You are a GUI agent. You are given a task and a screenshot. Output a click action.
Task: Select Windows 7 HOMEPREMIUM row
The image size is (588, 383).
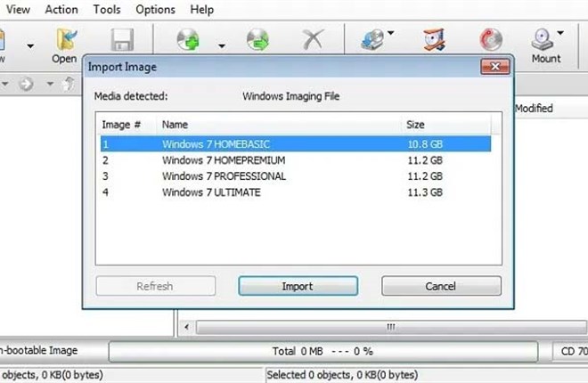(x=296, y=160)
